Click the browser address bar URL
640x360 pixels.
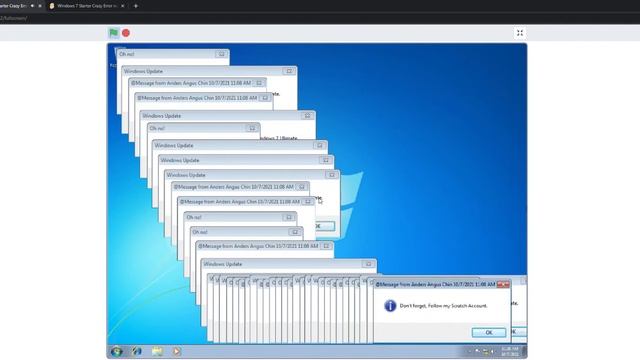14,18
